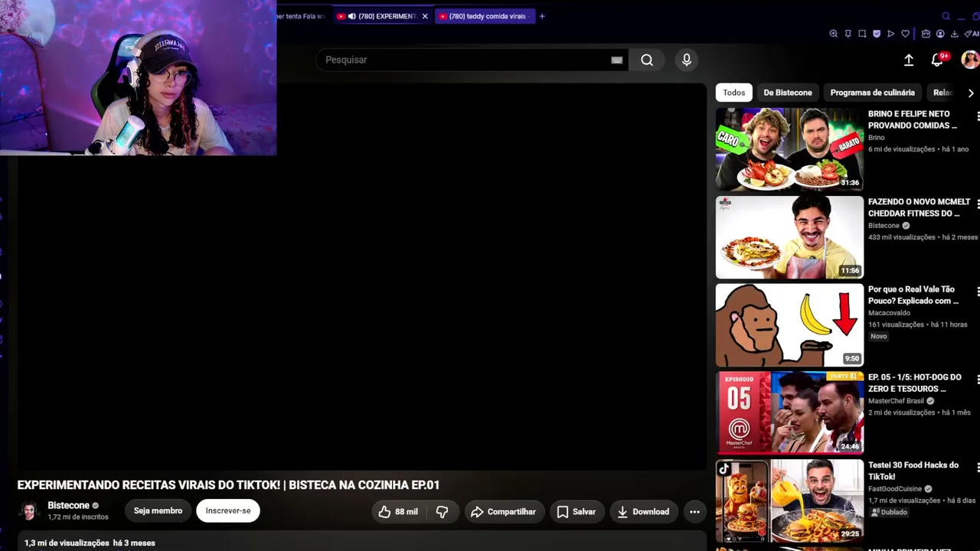
Task: Click the browser zoom magnifier icon
Action: (834, 34)
